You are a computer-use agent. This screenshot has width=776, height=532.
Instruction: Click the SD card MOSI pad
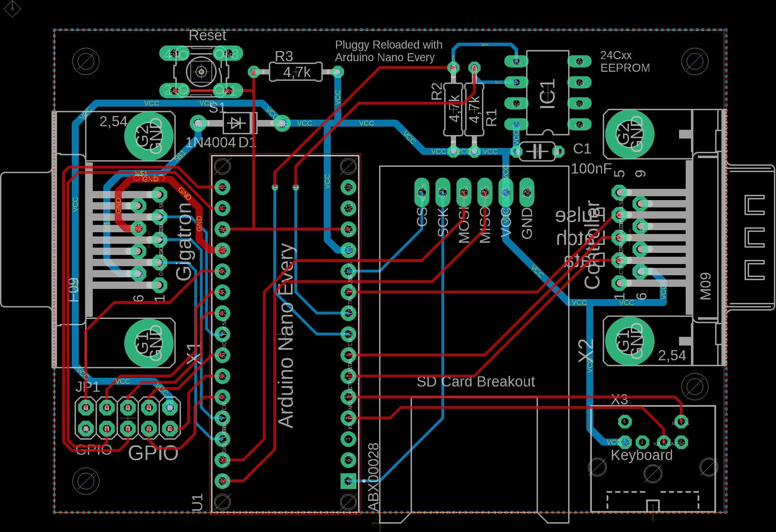[464, 192]
